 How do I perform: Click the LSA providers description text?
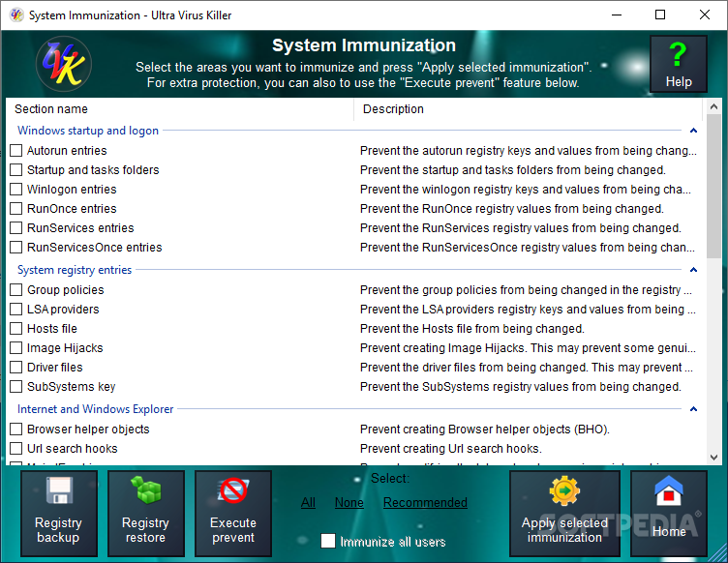click(528, 309)
